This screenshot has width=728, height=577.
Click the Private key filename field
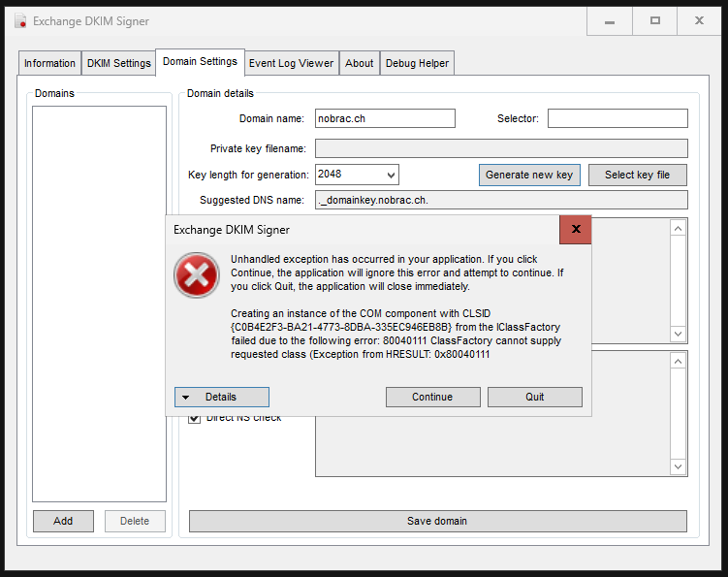click(x=501, y=148)
